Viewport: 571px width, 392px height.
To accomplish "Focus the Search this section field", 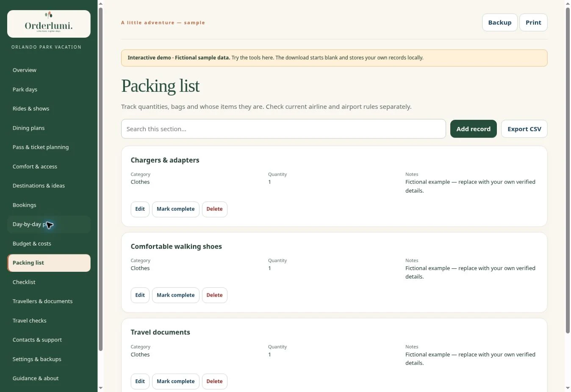I will (283, 129).
